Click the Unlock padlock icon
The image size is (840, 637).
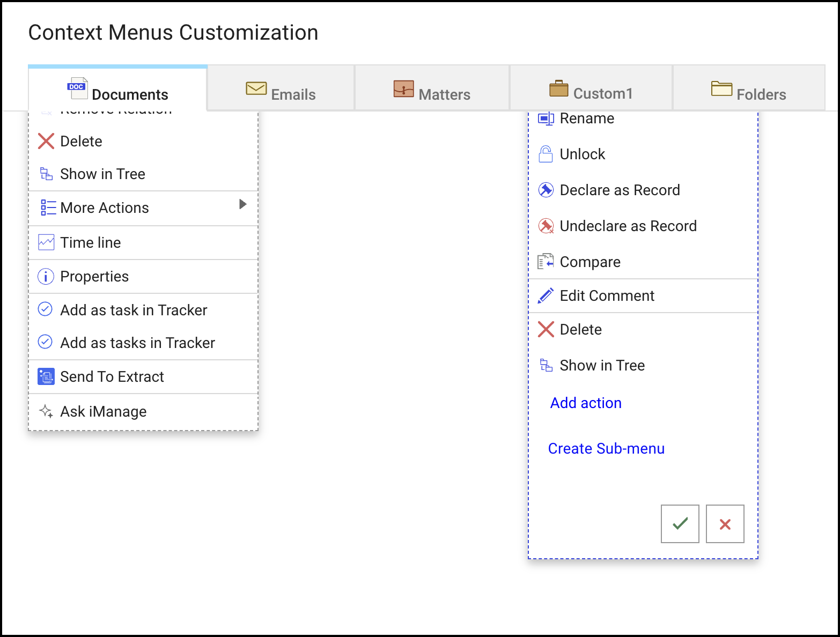coord(546,154)
